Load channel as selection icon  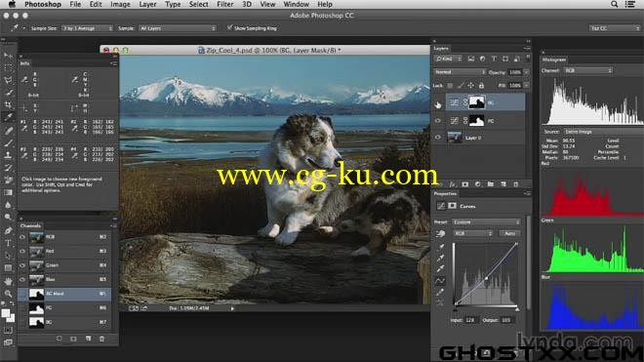(x=60, y=339)
